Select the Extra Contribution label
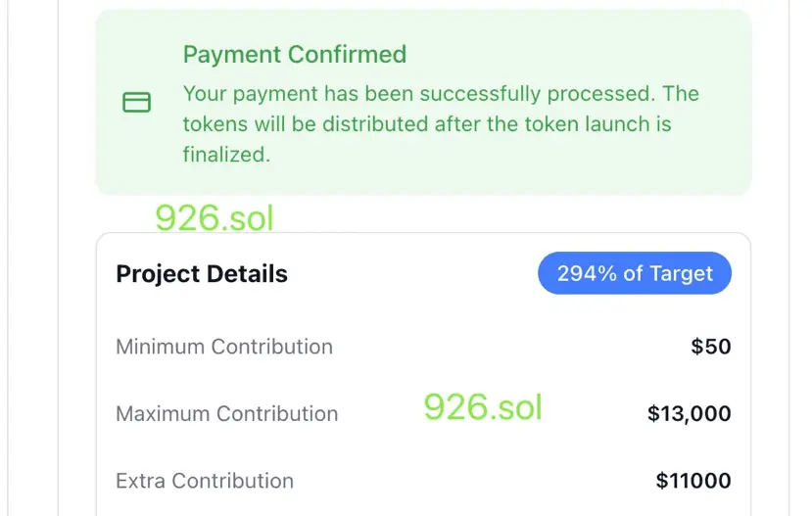812x516 pixels. 205,481
